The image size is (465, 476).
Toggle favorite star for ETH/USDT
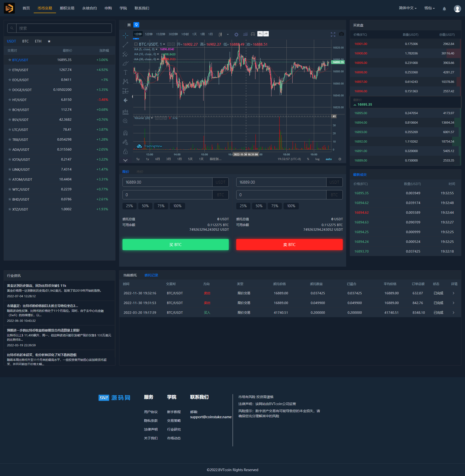10,70
